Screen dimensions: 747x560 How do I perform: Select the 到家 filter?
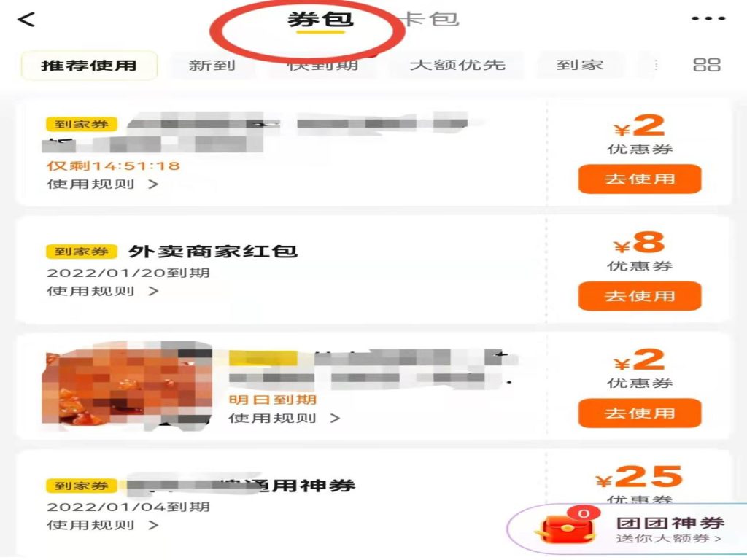(580, 65)
